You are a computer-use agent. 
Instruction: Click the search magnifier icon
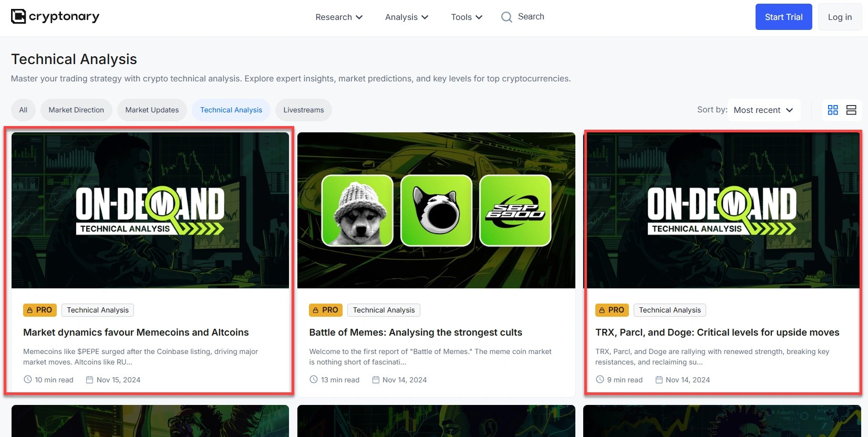tap(506, 17)
